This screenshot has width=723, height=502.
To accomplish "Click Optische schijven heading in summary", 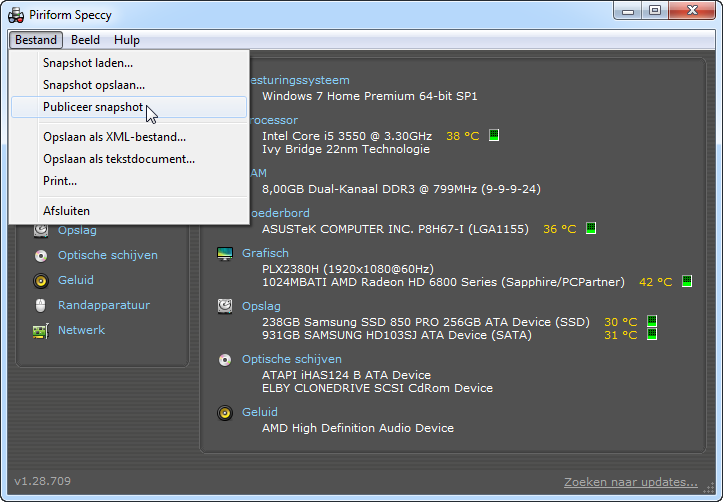I will (x=292, y=359).
